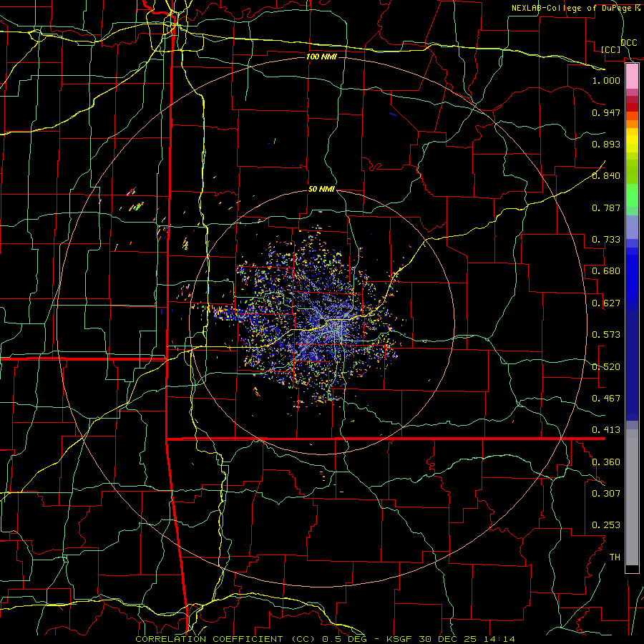Click the 0.307 scale value

pyautogui.click(x=606, y=494)
